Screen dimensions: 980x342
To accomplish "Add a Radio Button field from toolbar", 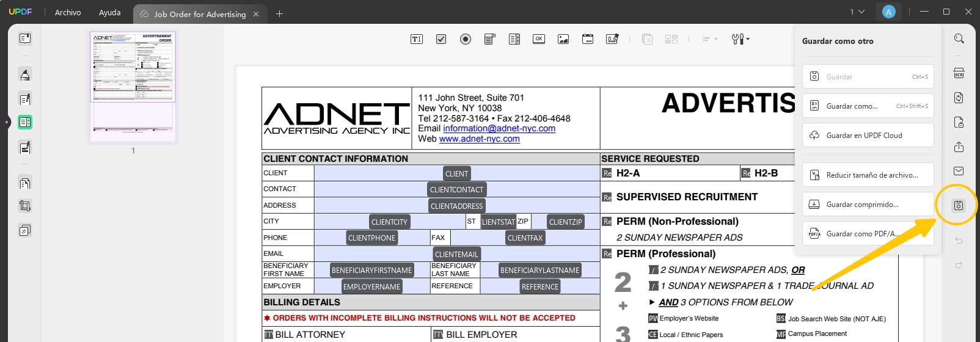I will click(466, 39).
